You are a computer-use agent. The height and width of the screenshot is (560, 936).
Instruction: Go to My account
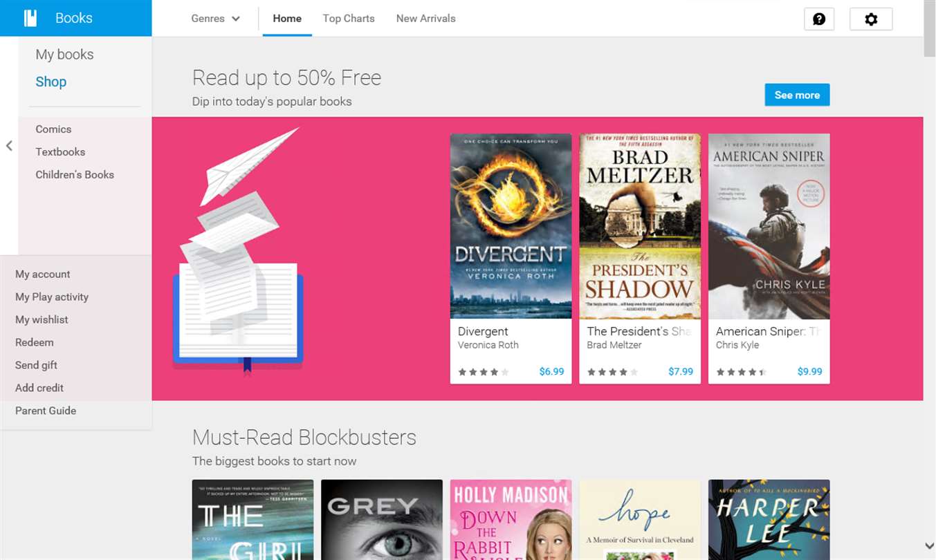coord(43,274)
